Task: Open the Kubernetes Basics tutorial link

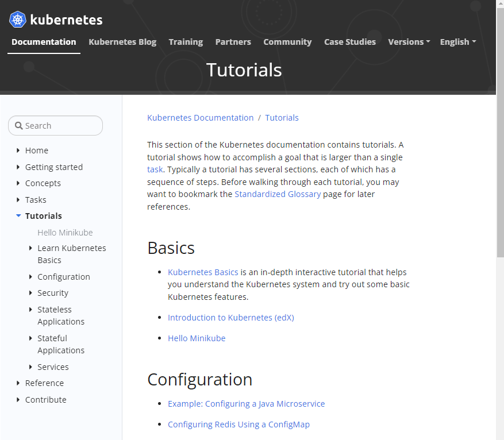Action: [x=203, y=272]
